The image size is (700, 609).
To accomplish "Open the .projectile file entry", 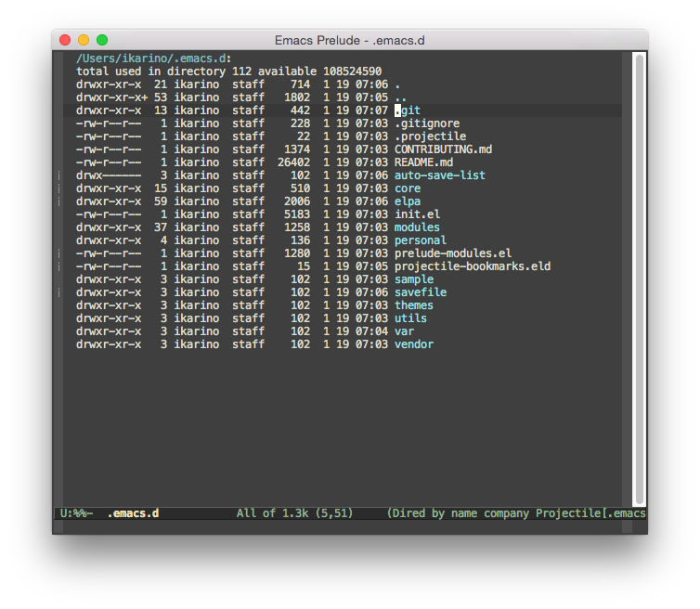I will pyautogui.click(x=430, y=136).
